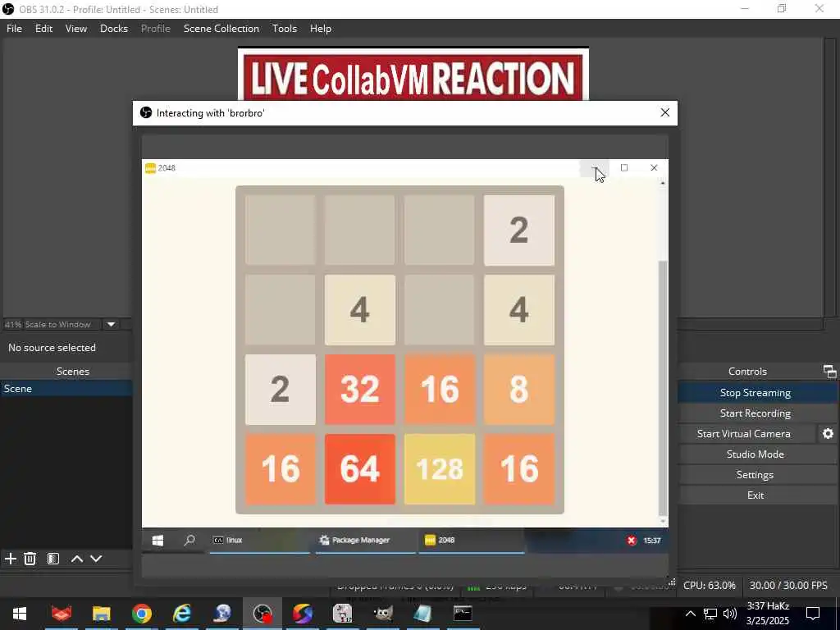Open the preview scale dropdown arrow
Screen dimensions: 840x630
[111, 324]
